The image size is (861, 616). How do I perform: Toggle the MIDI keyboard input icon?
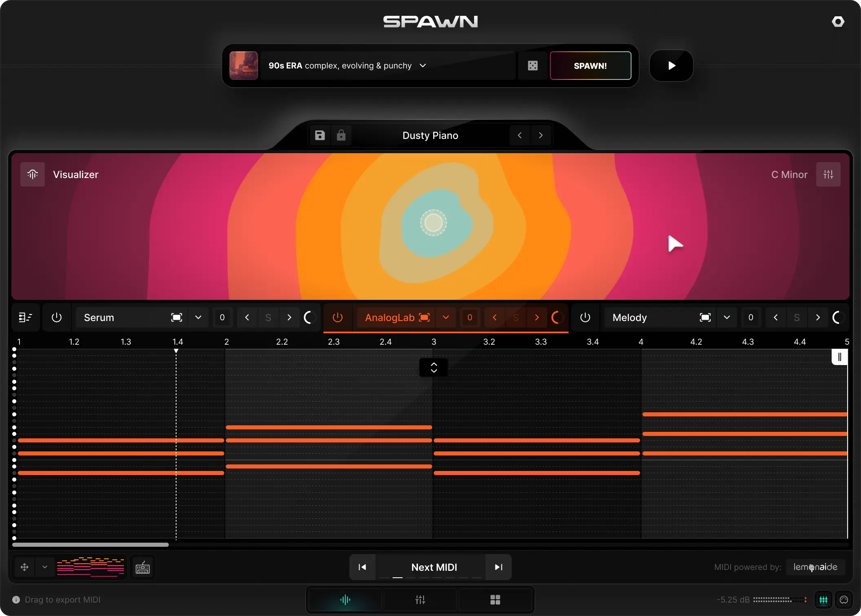click(142, 567)
